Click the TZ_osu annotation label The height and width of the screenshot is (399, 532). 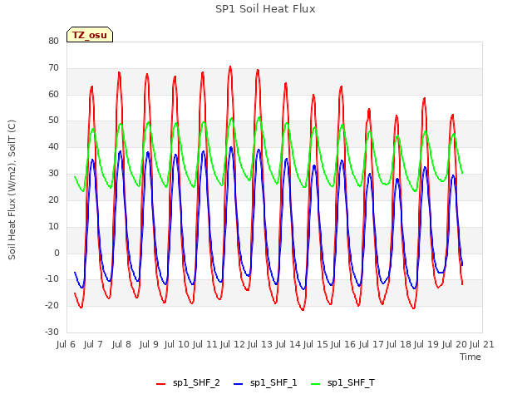point(90,35)
